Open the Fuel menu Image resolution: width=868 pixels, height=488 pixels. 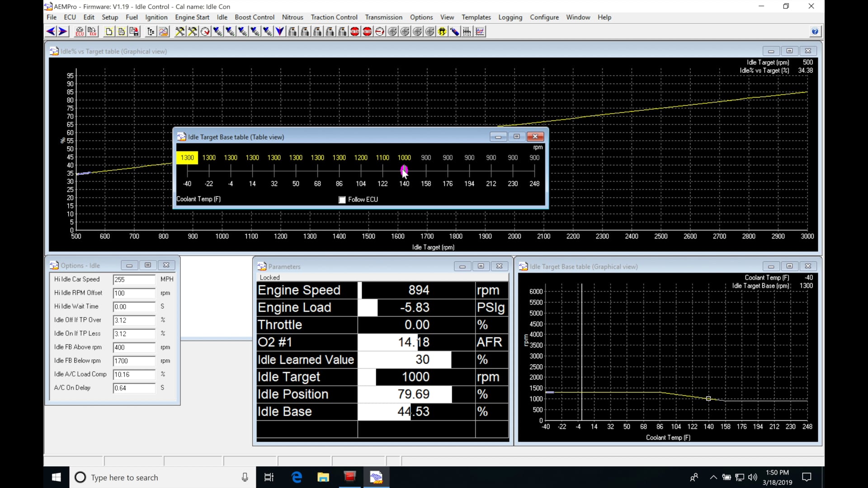[132, 17]
